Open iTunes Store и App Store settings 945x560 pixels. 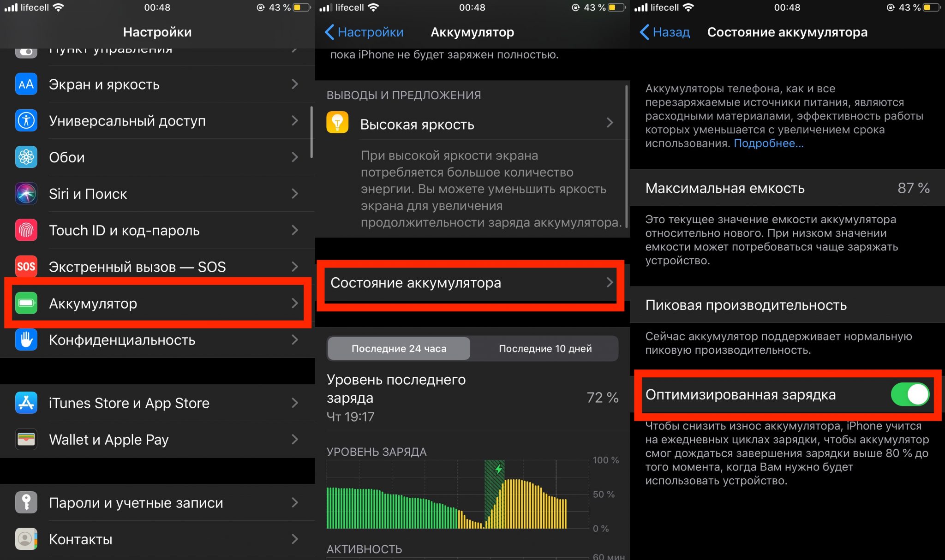pyautogui.click(x=157, y=403)
